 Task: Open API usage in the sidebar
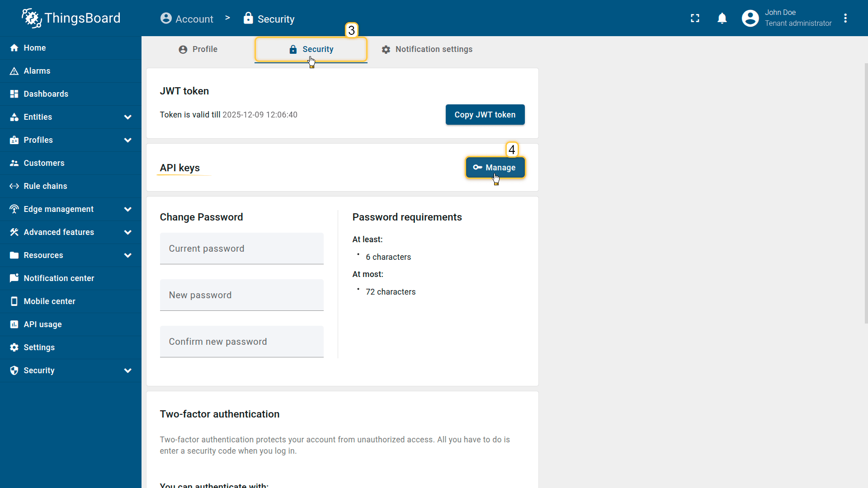point(42,324)
